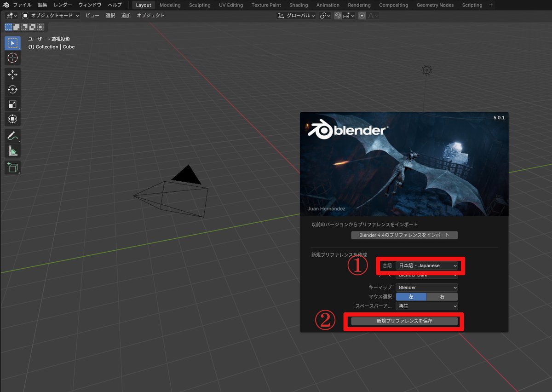Switch to the Geometry Nodes workspace tab
Image resolution: width=552 pixels, height=392 pixels.
(435, 5)
